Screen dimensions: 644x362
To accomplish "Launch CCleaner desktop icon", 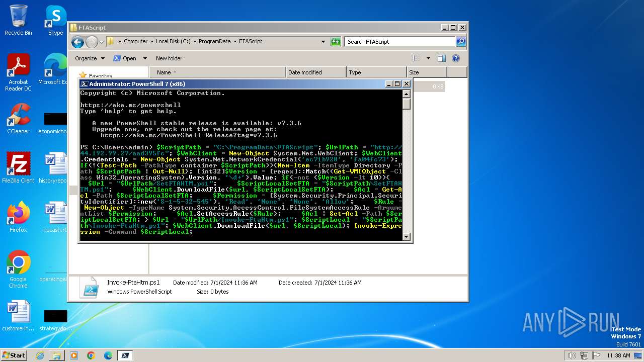I will point(18,119).
